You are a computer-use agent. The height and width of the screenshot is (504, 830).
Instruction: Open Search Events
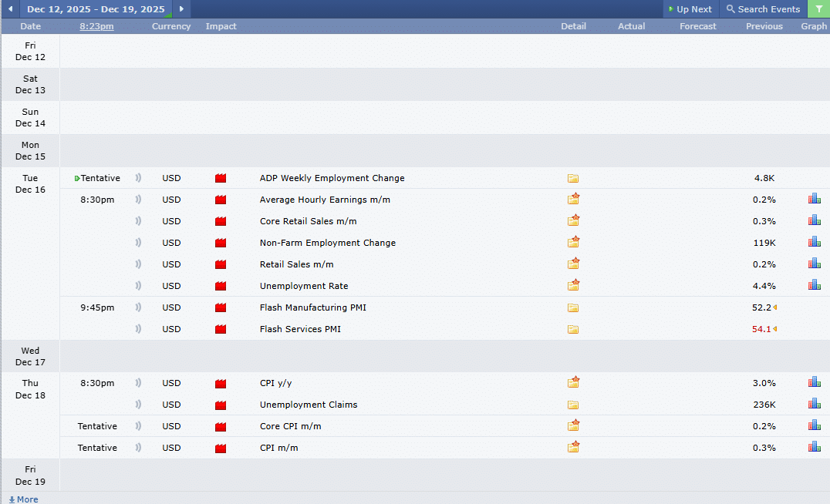(763, 9)
